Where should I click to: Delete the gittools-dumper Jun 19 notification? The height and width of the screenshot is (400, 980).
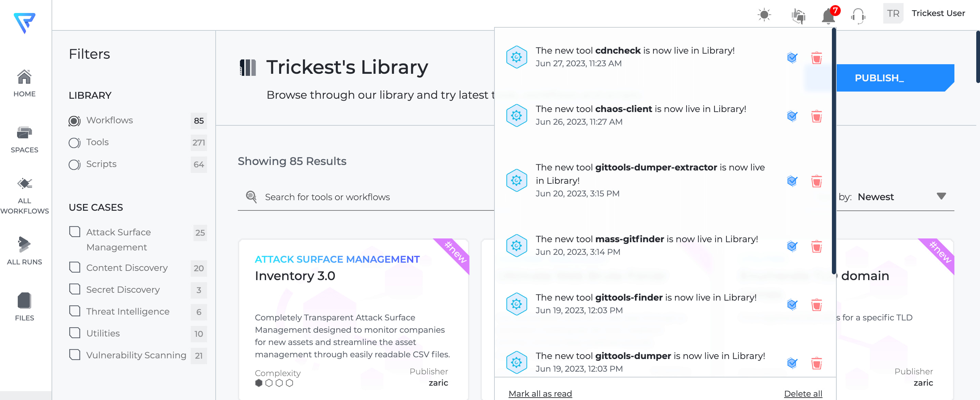(x=817, y=363)
